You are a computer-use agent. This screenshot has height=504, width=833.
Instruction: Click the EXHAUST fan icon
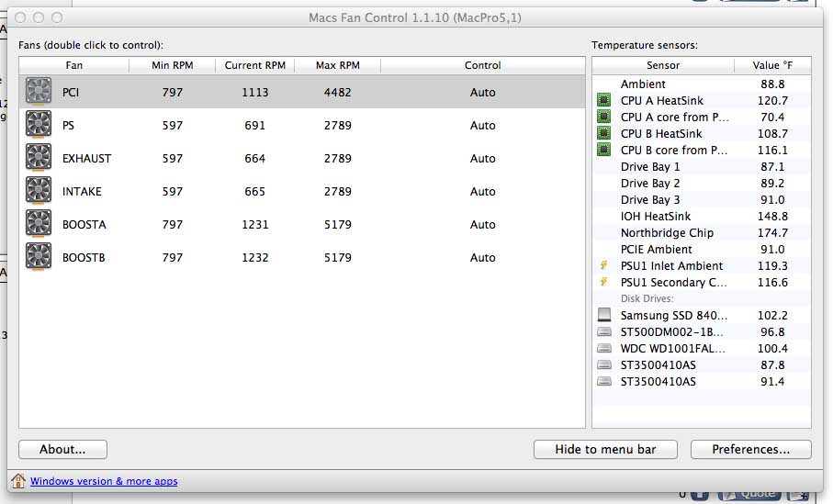click(39, 158)
